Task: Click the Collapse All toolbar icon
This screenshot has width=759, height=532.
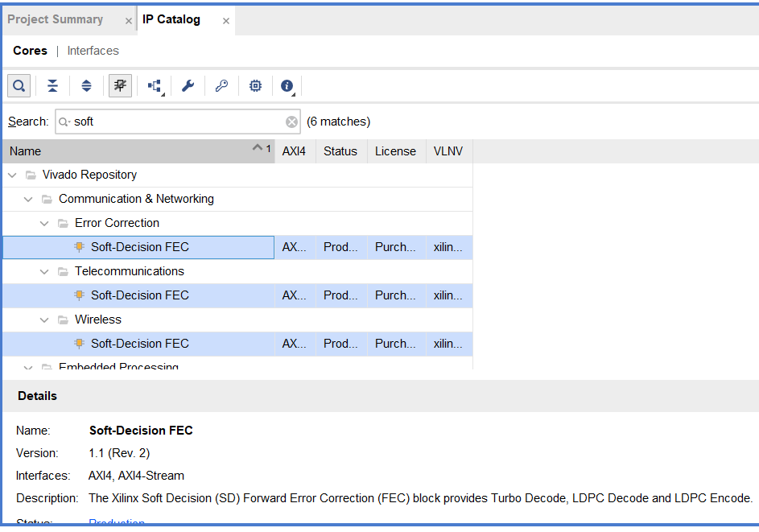Action: [52, 85]
